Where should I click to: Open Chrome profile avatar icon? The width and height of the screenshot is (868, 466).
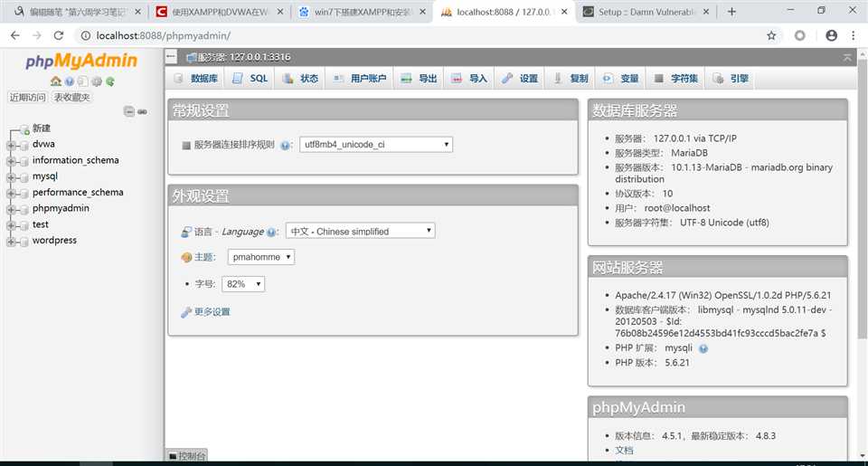tap(831, 35)
